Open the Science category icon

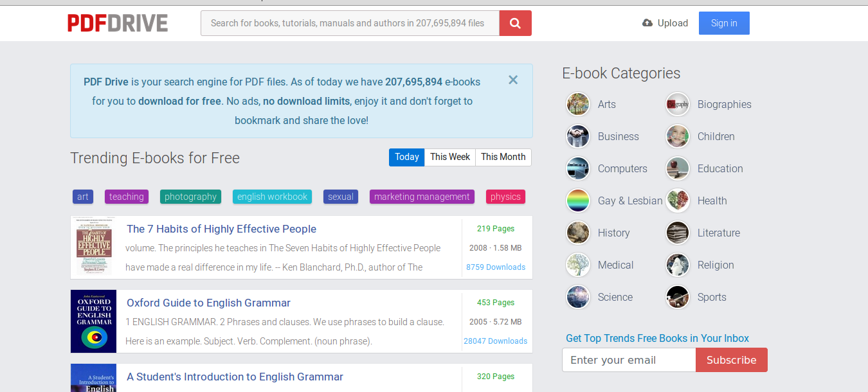[578, 297]
